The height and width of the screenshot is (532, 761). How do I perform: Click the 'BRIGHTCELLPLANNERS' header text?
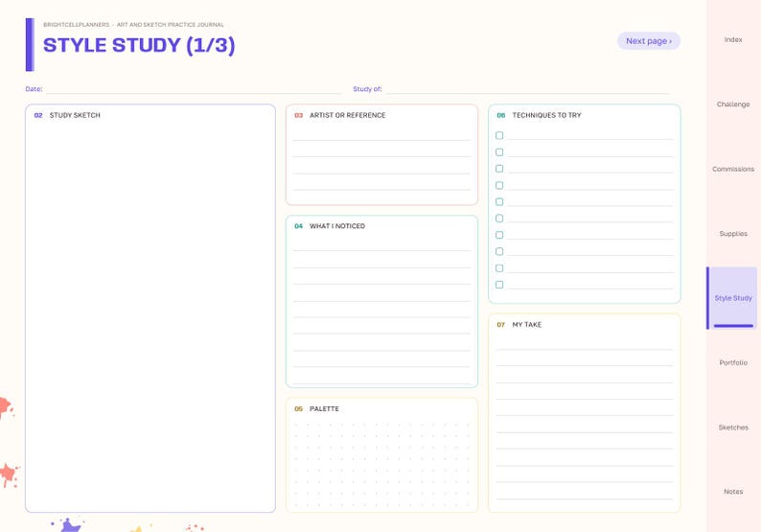(x=77, y=24)
